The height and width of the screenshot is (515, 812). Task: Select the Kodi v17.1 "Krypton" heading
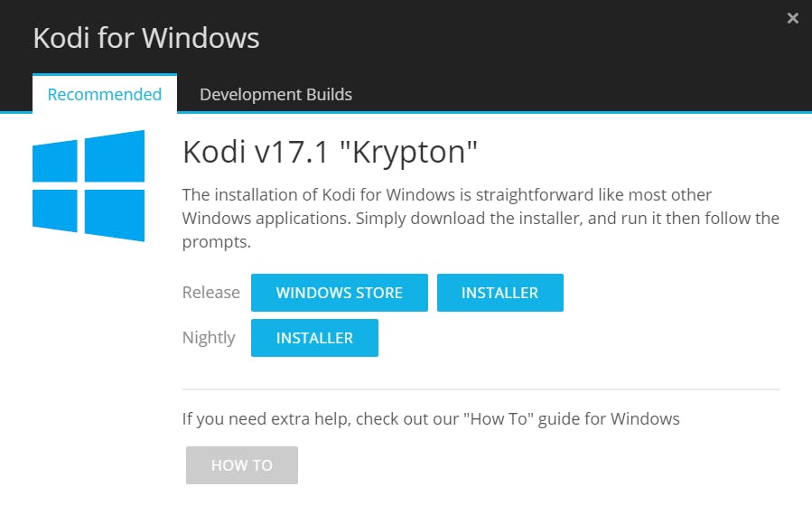pos(330,152)
